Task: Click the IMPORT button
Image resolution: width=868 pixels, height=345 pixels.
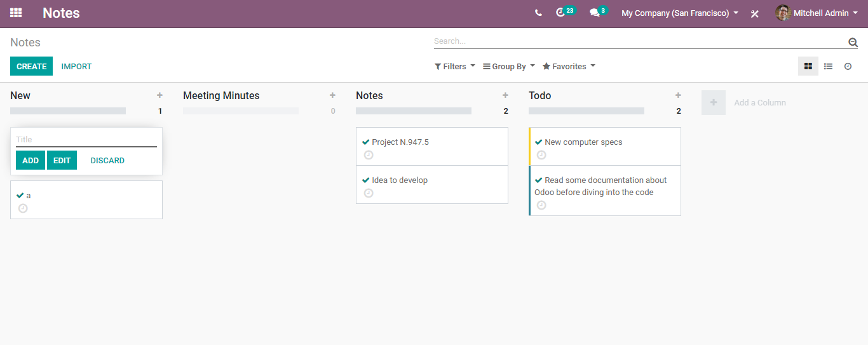Action: coord(76,66)
